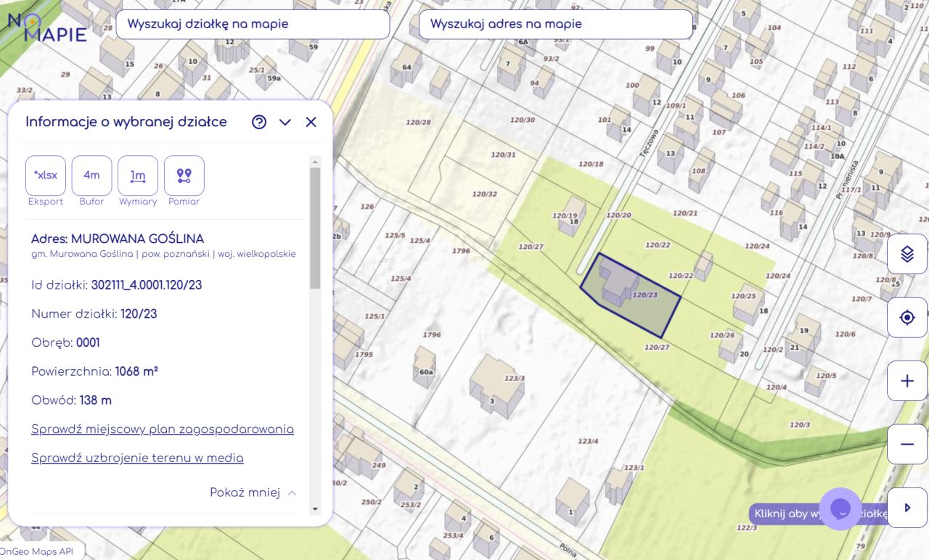
Task: Click the Obwód 138 m value
Action: coord(95,400)
